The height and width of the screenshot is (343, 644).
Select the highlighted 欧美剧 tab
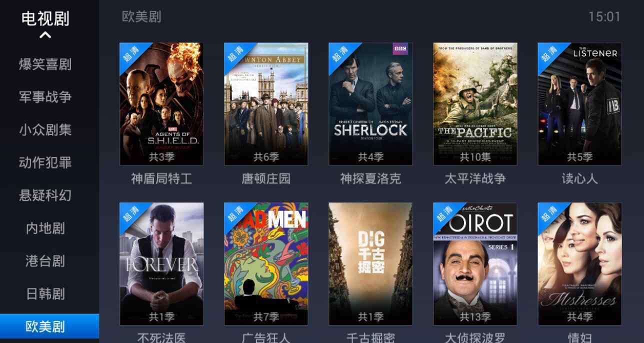click(x=49, y=326)
